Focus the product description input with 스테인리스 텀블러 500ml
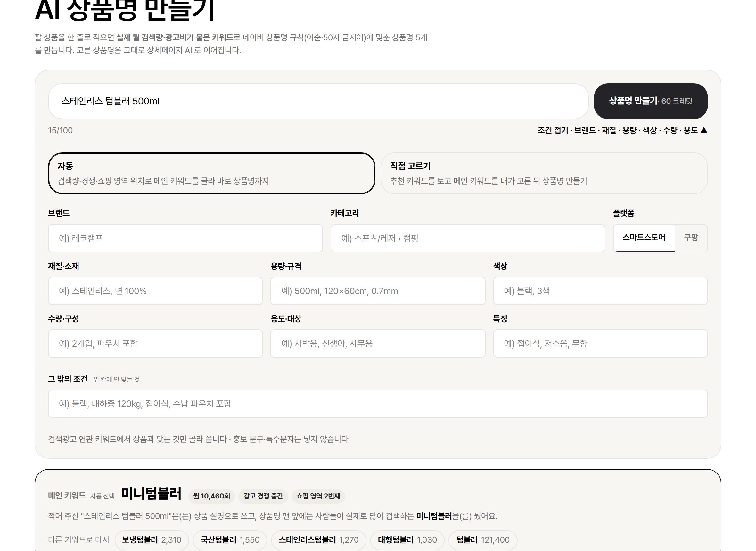This screenshot has height=551, width=756. coord(318,101)
